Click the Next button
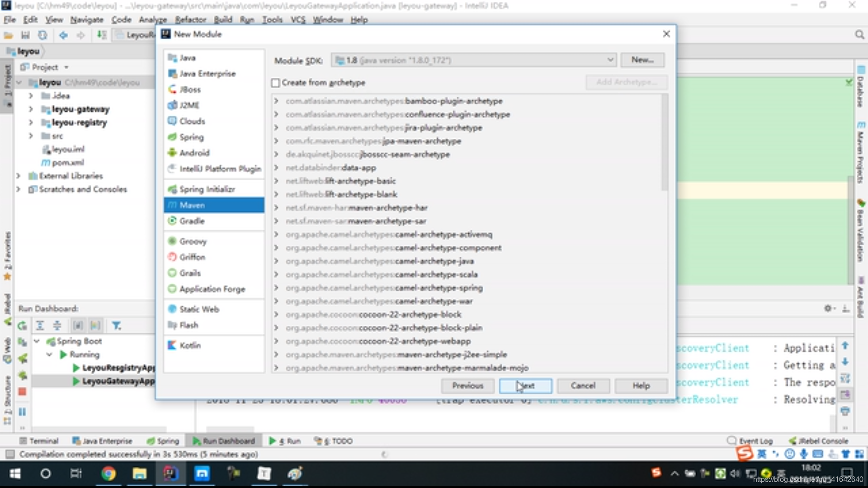This screenshot has height=488, width=868. pos(525,386)
